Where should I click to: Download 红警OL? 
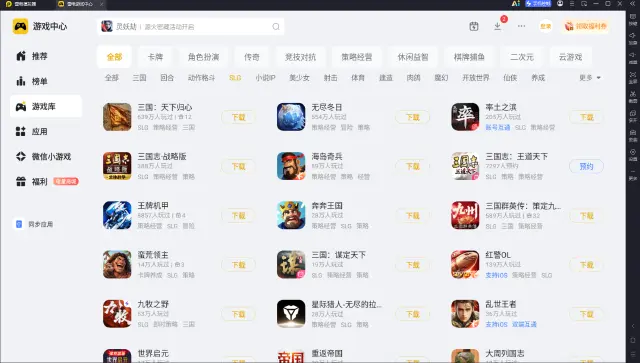pos(587,265)
